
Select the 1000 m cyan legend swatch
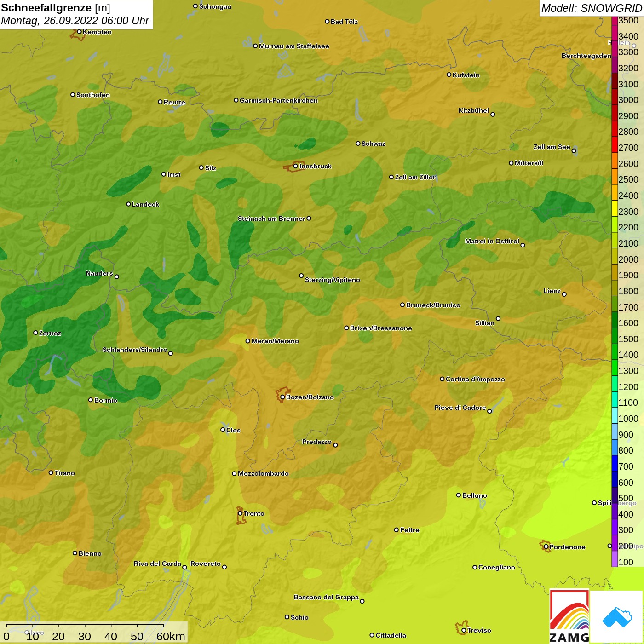(615, 415)
